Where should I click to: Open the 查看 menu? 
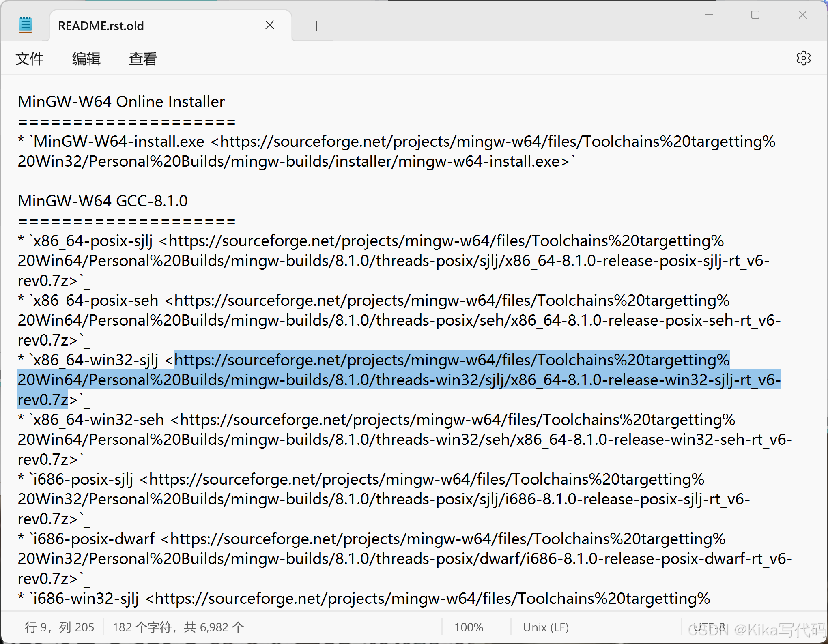tap(143, 59)
